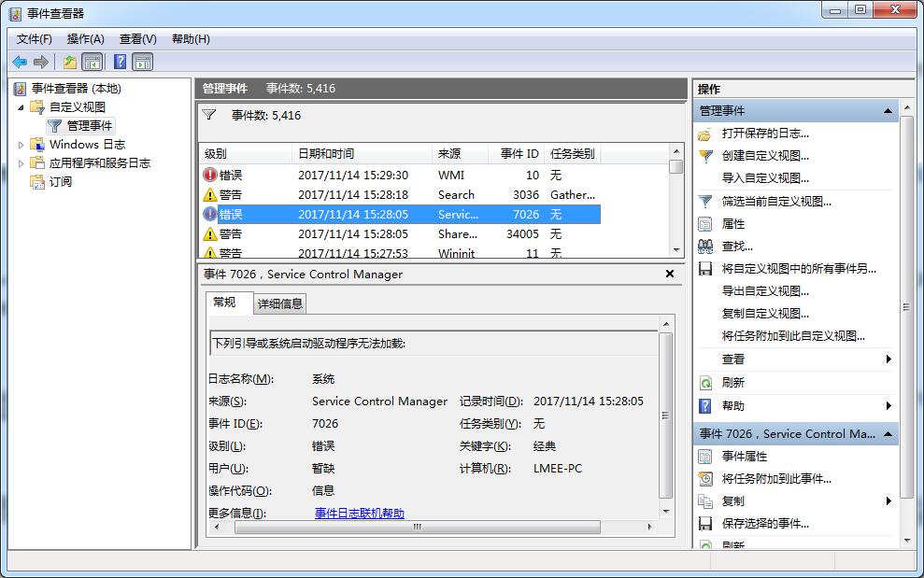Click the 帮助 question mark icon in the actions pane
The height and width of the screenshot is (578, 924).
pyautogui.click(x=705, y=406)
